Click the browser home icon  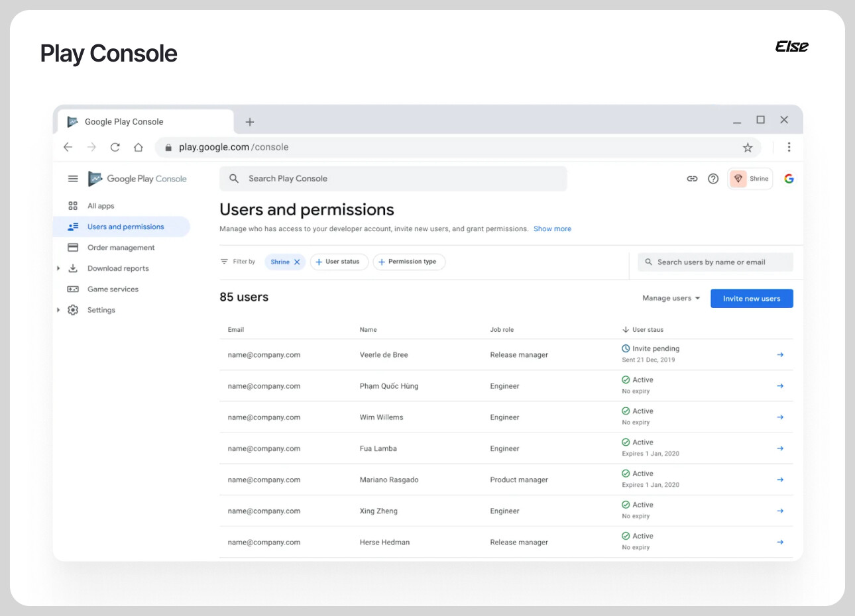(138, 147)
